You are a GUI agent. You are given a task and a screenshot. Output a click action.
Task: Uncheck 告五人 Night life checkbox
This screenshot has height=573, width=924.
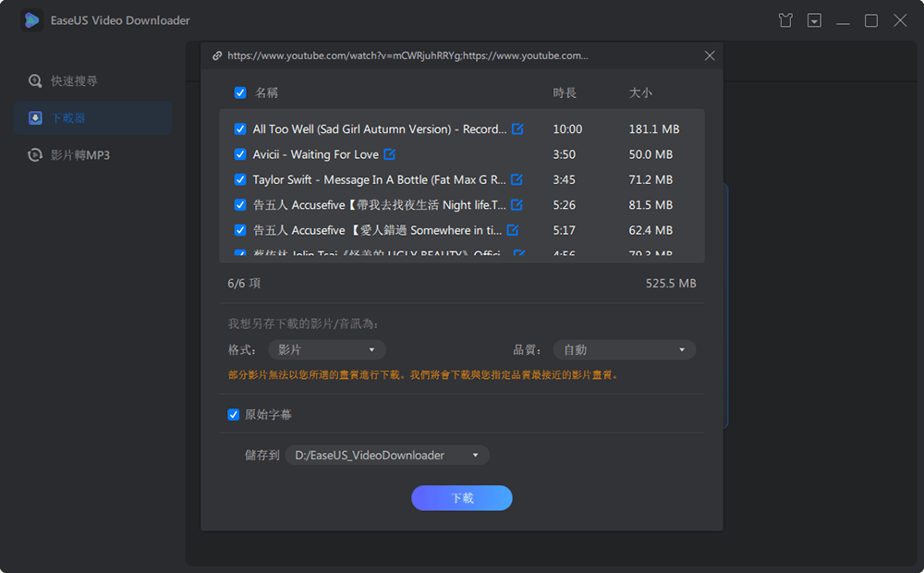click(x=240, y=204)
